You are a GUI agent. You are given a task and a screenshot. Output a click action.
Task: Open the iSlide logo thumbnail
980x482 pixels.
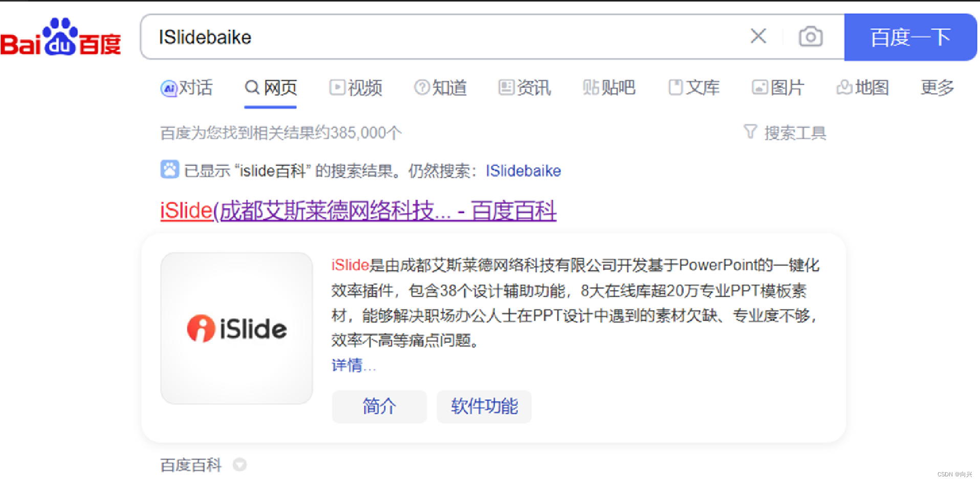pyautogui.click(x=236, y=328)
